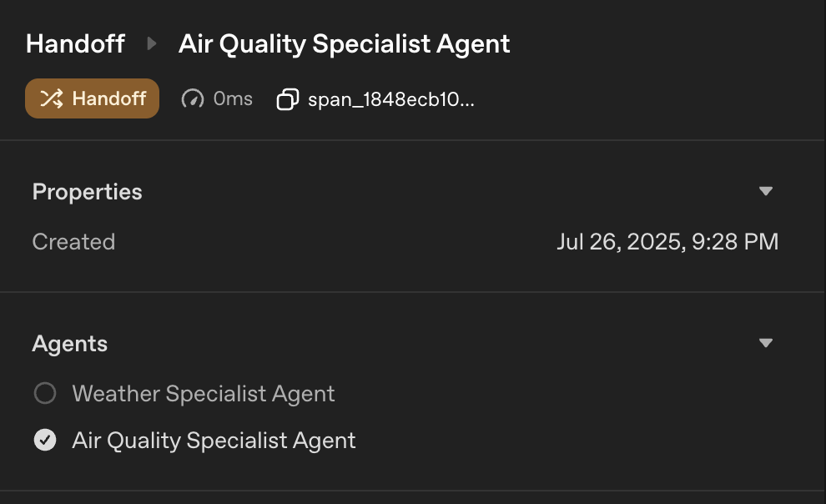Click the Created property label
Screen dimensions: 826x504
pyautogui.click(x=73, y=242)
